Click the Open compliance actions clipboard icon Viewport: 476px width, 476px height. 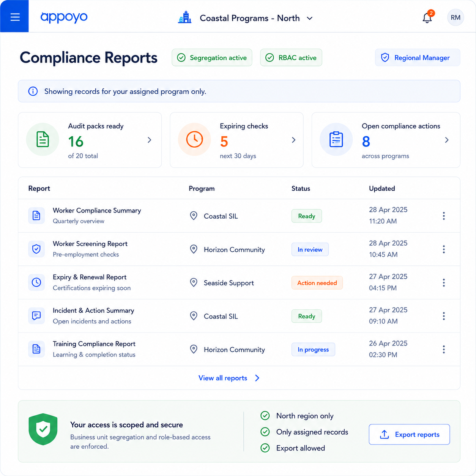[x=336, y=139]
